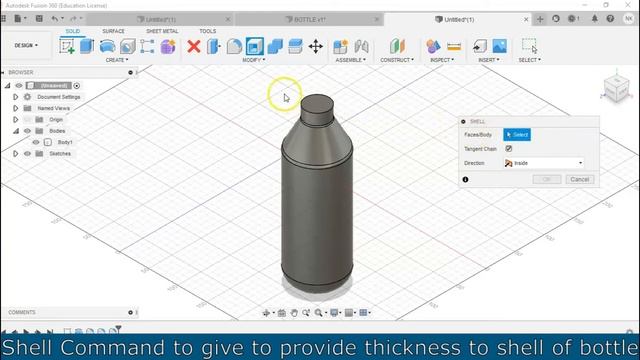The image size is (640, 360).
Task: Open the CREATE menu dropdown
Action: click(117, 60)
